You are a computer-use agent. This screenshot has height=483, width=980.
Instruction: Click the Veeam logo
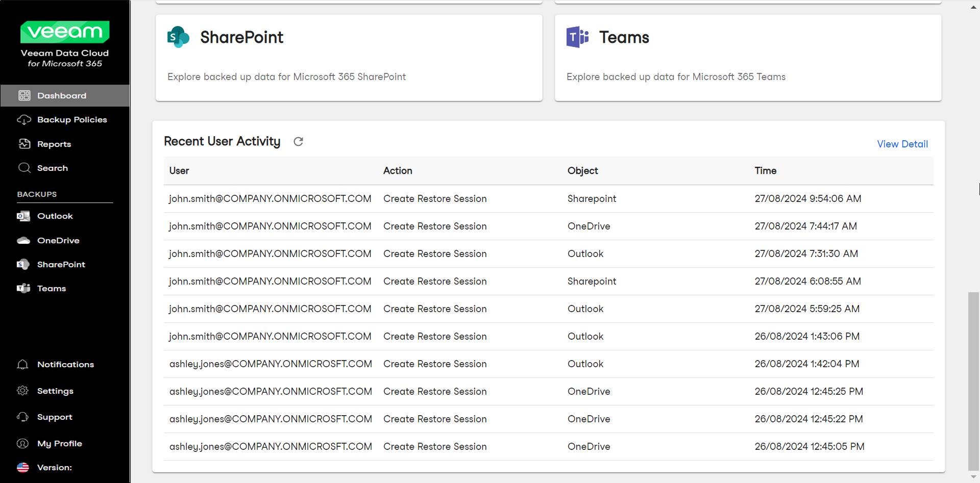tap(65, 32)
